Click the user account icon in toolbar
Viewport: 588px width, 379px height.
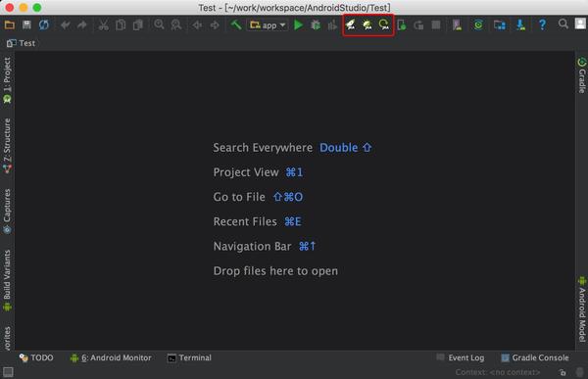[580, 24]
